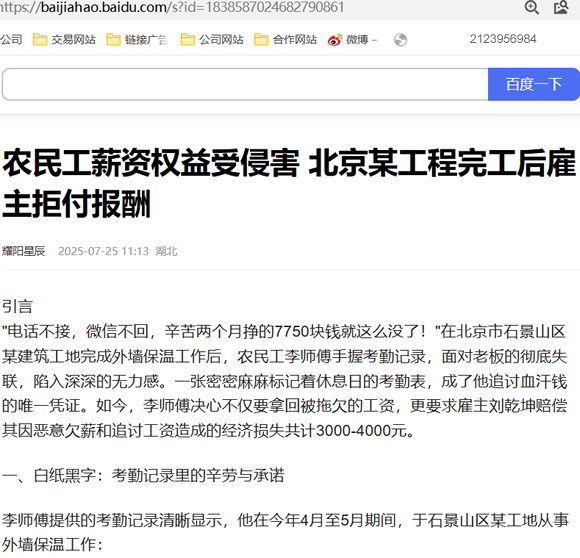Open the 交易网站 bookmark folder

click(64, 39)
